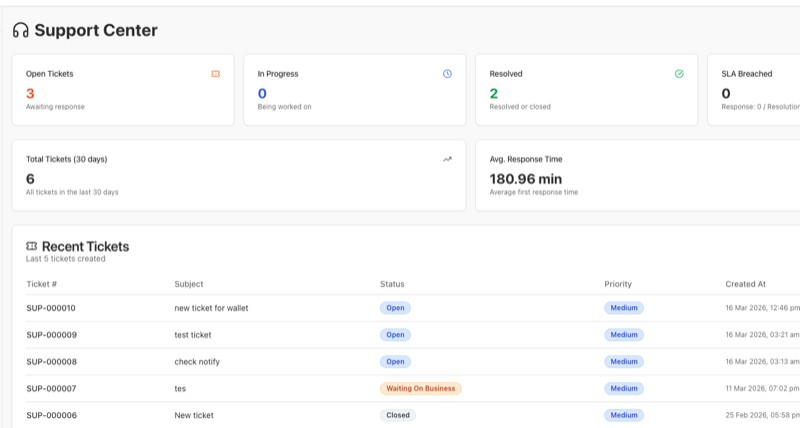The width and height of the screenshot is (800, 428).
Task: Click the Subject column header
Action: pyautogui.click(x=189, y=284)
